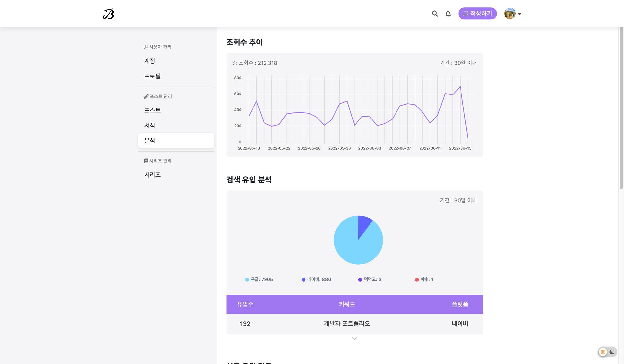Open the 포스트 management page
Viewport: 624px width, 364px height.
coord(152,110)
